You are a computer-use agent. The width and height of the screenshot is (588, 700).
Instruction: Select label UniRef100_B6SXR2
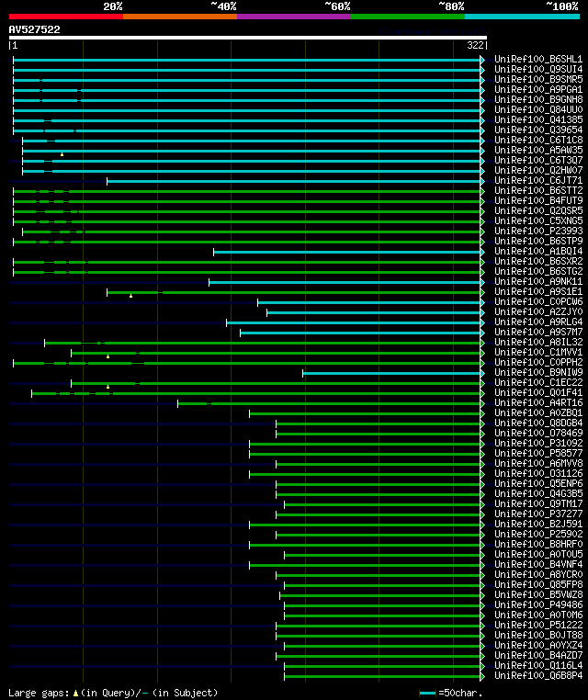[538, 261]
